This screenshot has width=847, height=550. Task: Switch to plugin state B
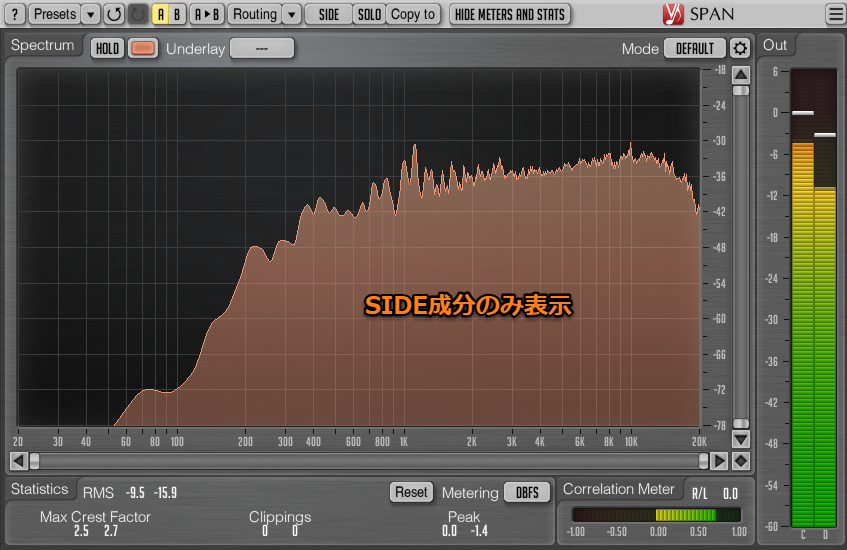tap(177, 14)
